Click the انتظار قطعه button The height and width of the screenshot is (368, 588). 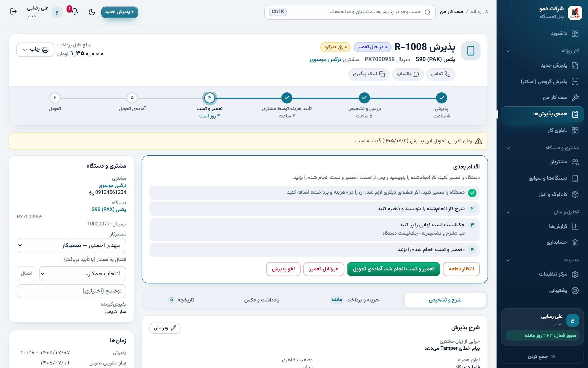tap(461, 269)
